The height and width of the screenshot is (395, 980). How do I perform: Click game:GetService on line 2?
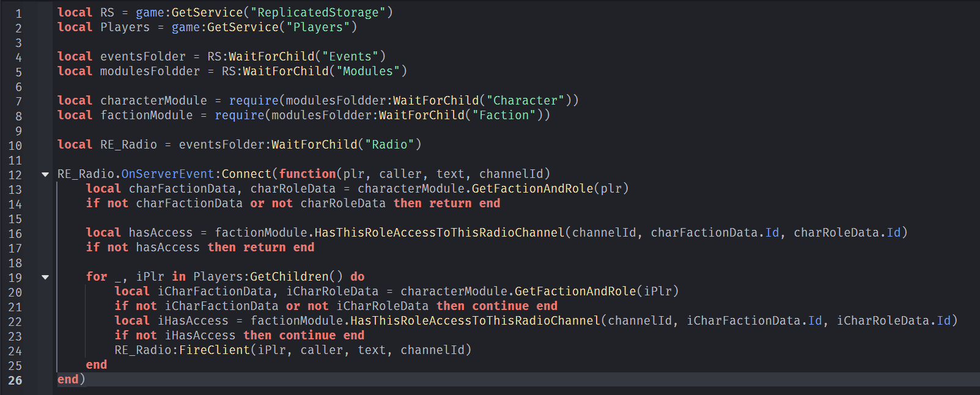[225, 27]
